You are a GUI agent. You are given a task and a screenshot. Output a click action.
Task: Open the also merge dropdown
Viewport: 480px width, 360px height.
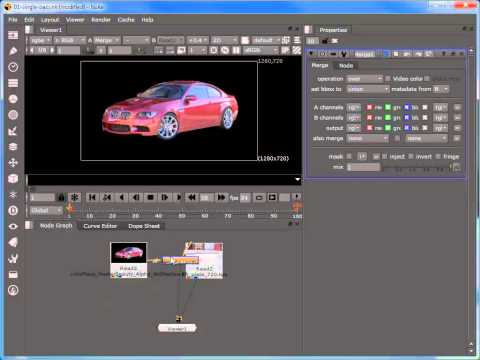368,138
